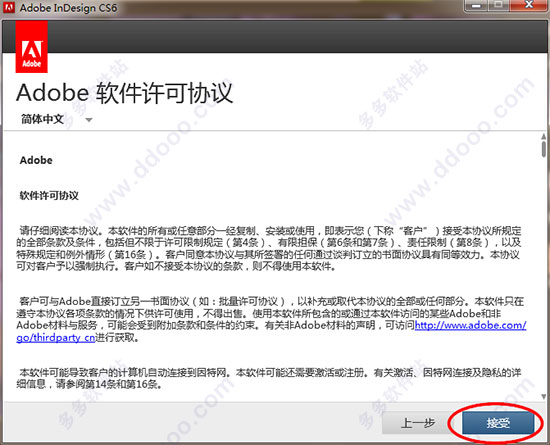The width and height of the screenshot is (550, 445).
Task: Click the paragraph starting '请仔细阅读本协议'
Action: (269, 248)
